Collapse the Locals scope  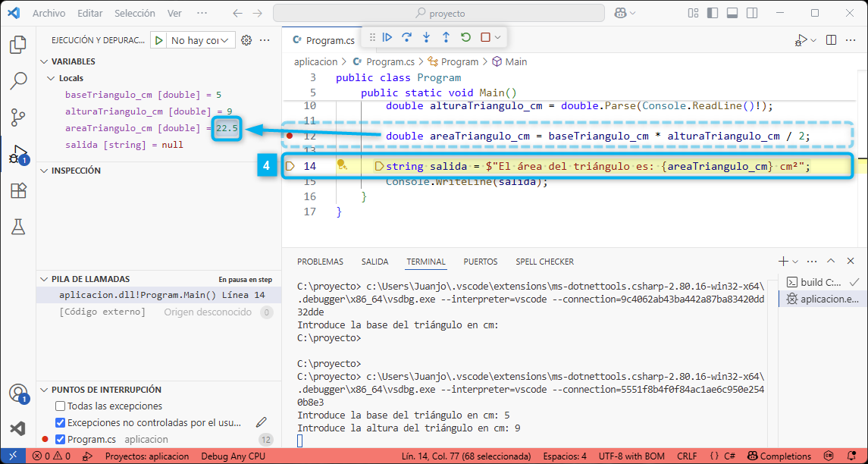coord(52,78)
